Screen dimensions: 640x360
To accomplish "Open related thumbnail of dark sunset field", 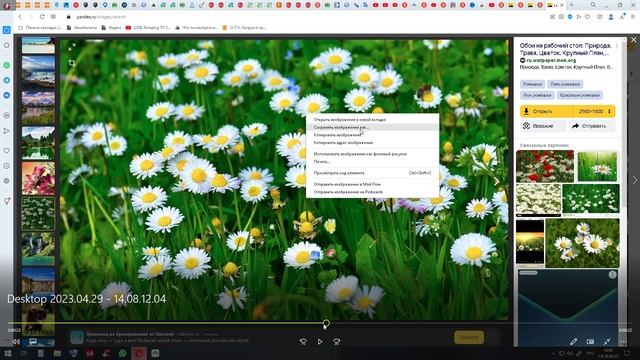I will pyautogui.click(x=530, y=242).
